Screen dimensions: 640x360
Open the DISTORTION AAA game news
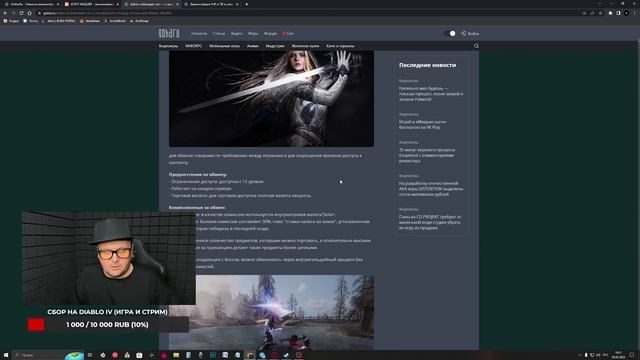(431, 189)
